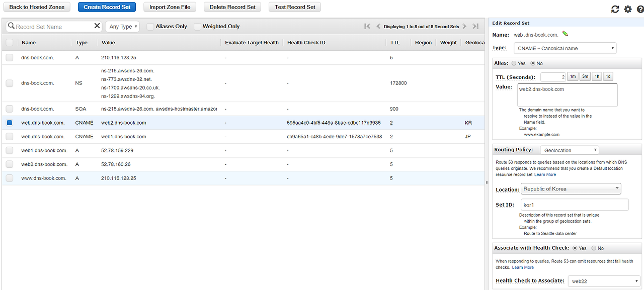Click the TTL (Seconds) input field

pos(553,77)
